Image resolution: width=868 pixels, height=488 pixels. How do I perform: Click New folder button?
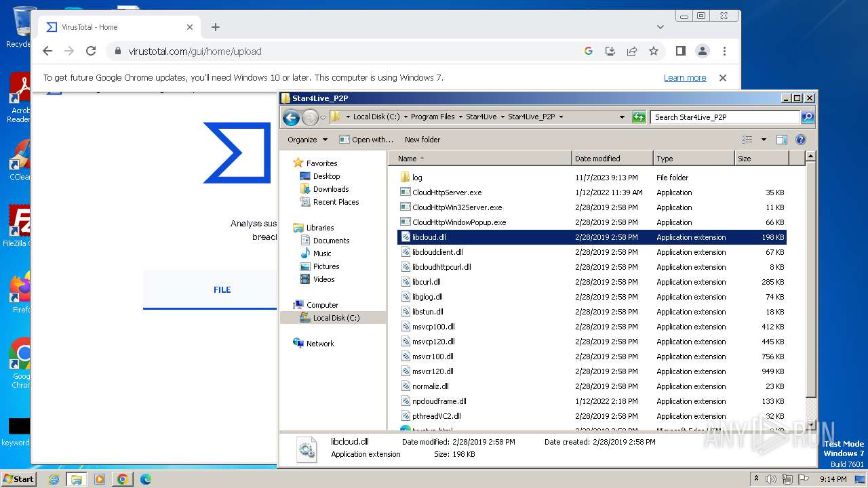click(422, 140)
